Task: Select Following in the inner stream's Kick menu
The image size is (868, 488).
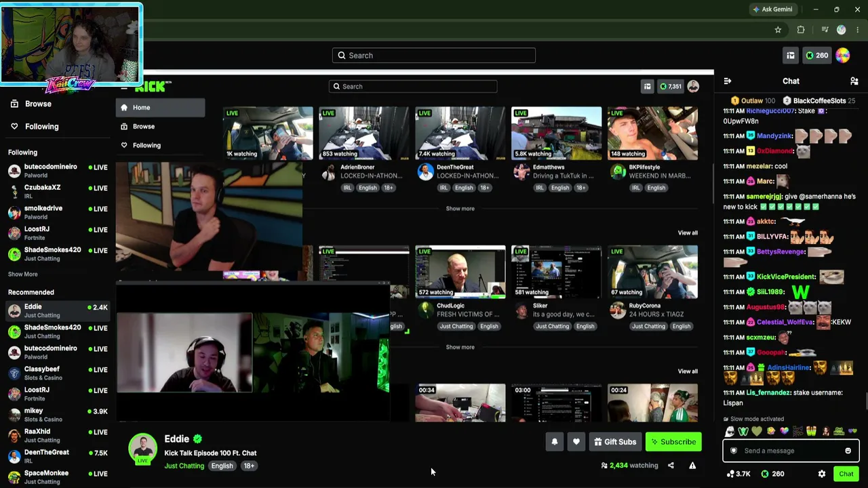Action: (x=160, y=146)
